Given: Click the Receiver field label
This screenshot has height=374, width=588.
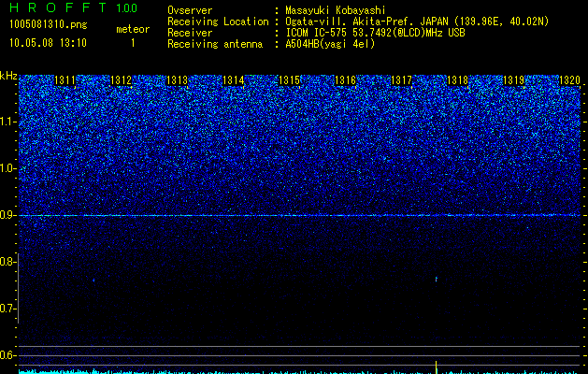Looking at the screenshot, I should [190, 33].
